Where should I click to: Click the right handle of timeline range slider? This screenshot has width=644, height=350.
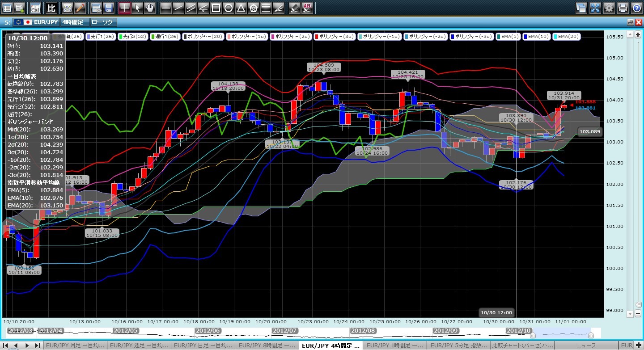591,335
